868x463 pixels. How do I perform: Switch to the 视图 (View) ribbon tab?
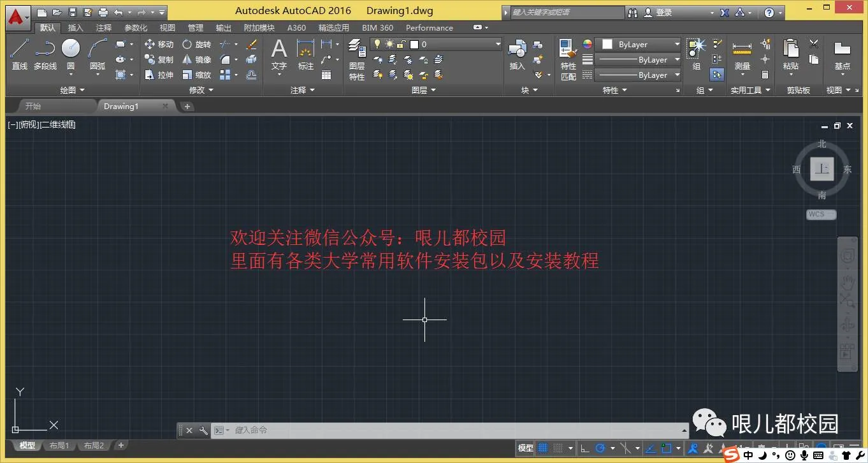(x=168, y=27)
